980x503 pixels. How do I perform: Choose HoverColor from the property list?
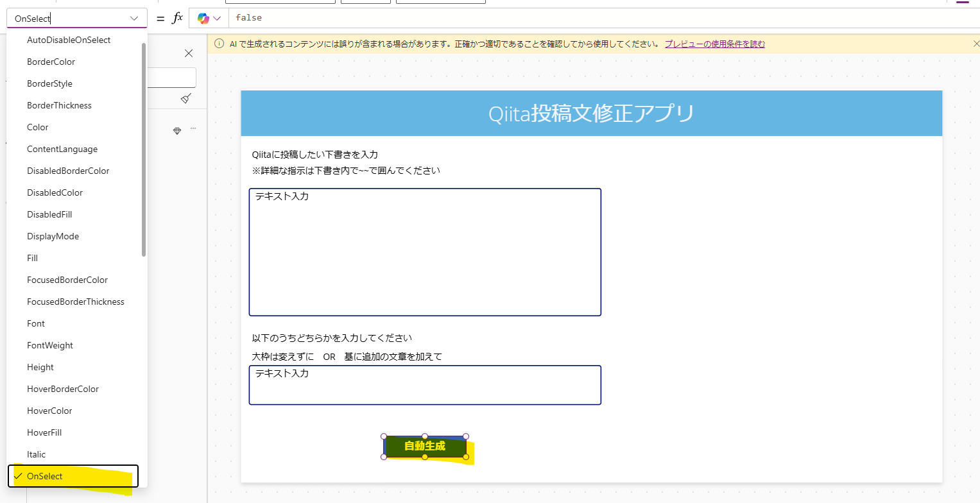pos(49,411)
